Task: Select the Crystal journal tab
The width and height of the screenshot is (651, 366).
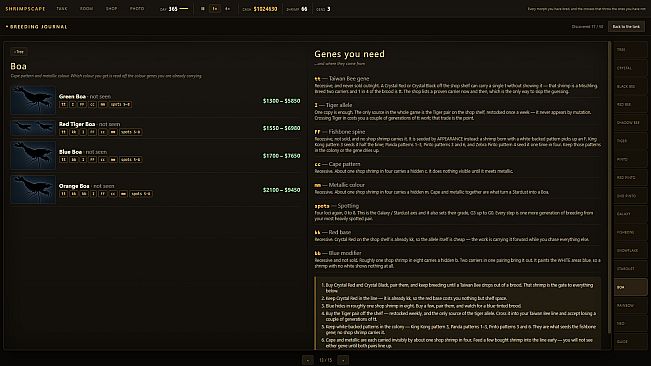Action: tap(630, 68)
